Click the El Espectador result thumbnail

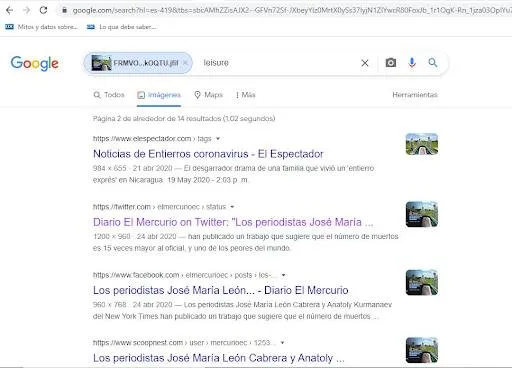pyautogui.click(x=422, y=144)
